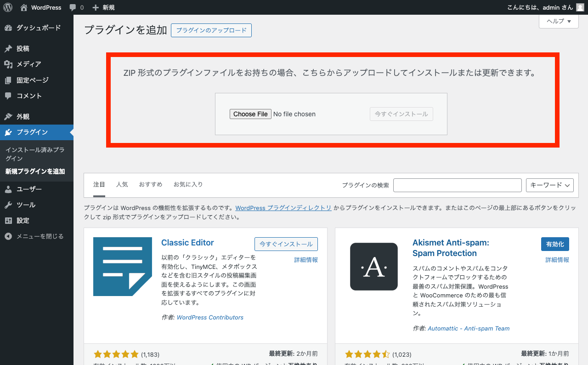Click the ユーザー user icon in sidebar
The image size is (588, 365).
(8, 189)
